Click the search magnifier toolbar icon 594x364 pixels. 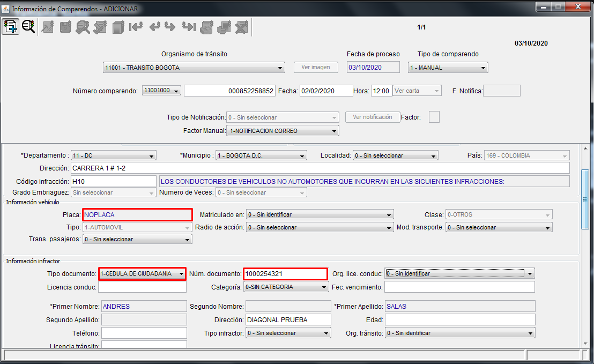tap(28, 26)
